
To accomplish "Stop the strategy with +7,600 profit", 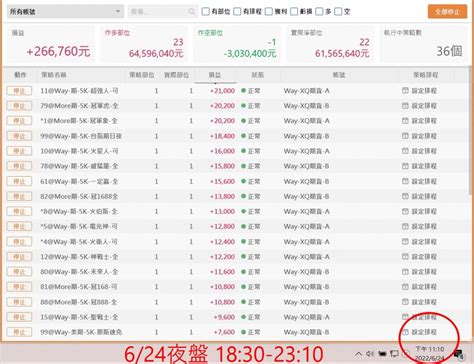I will 19,332.
